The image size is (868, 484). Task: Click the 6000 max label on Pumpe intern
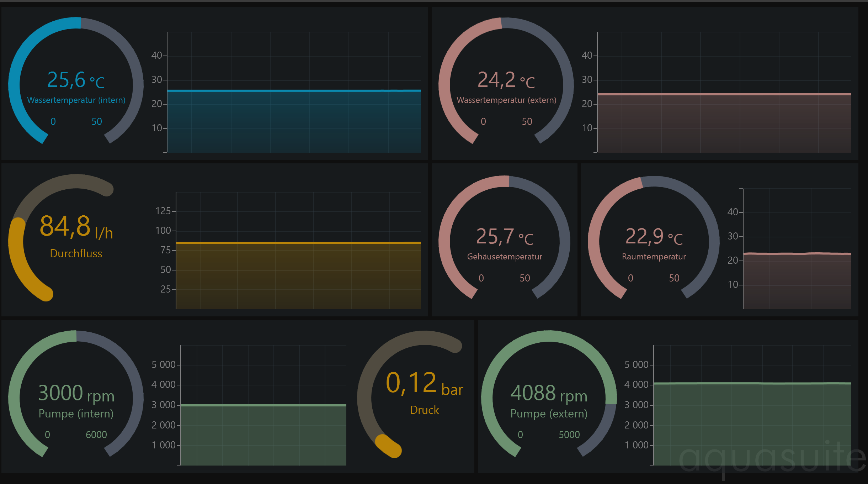point(96,435)
